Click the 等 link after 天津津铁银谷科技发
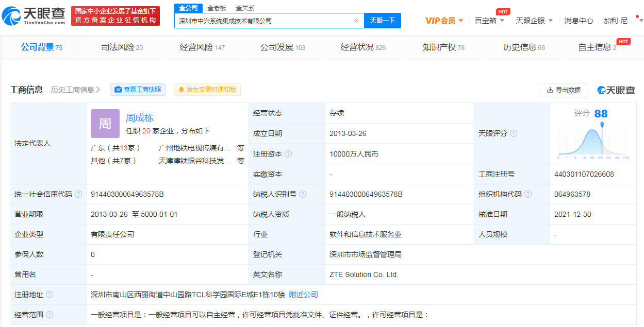Screen dimensions: 644x327 pos(241,161)
